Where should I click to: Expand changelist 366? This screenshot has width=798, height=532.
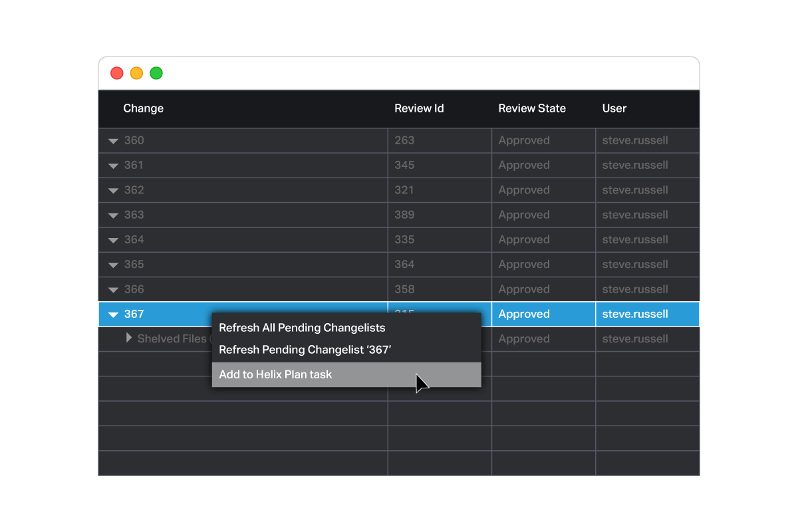[113, 289]
